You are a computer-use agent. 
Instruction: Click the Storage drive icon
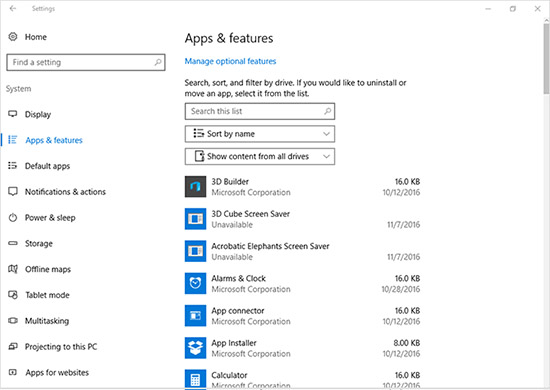click(x=13, y=243)
